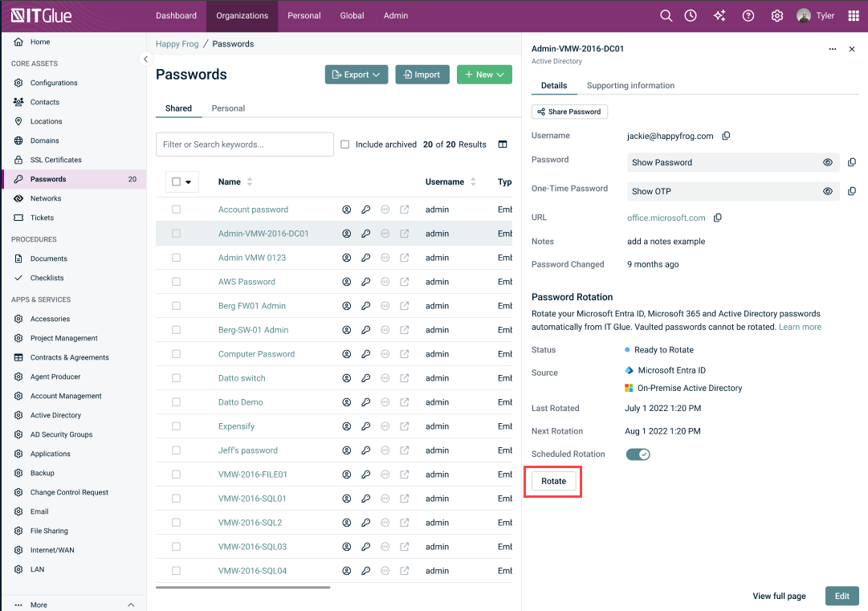
Task: Open external link icon in Datto switch row
Action: [x=404, y=378]
